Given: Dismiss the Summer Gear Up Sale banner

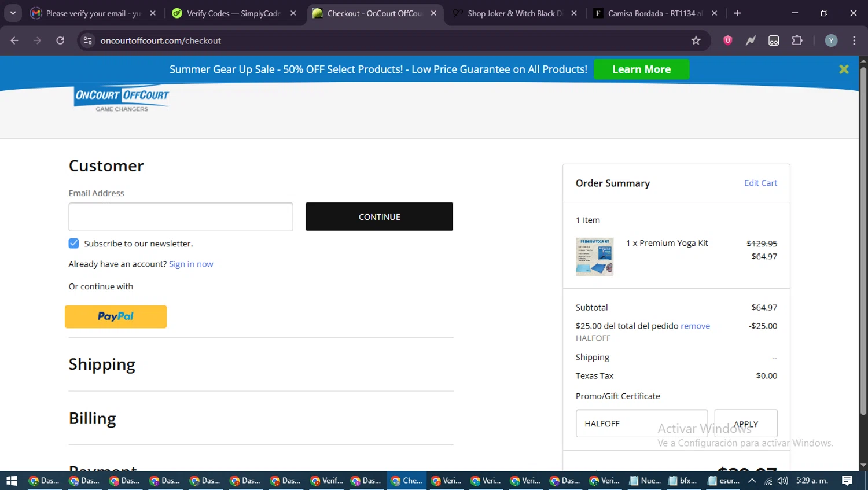Looking at the screenshot, I should (x=844, y=69).
